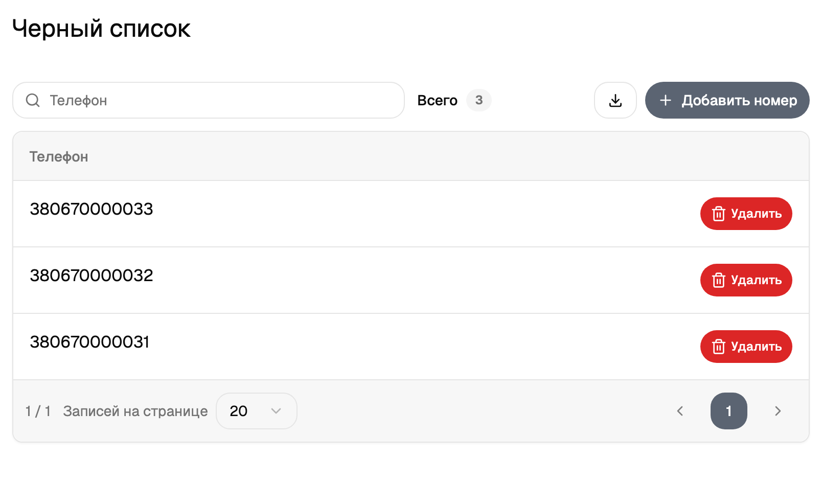Click the plus icon in Добавить номер
Screen dimensions: 822x504
[x=666, y=100]
